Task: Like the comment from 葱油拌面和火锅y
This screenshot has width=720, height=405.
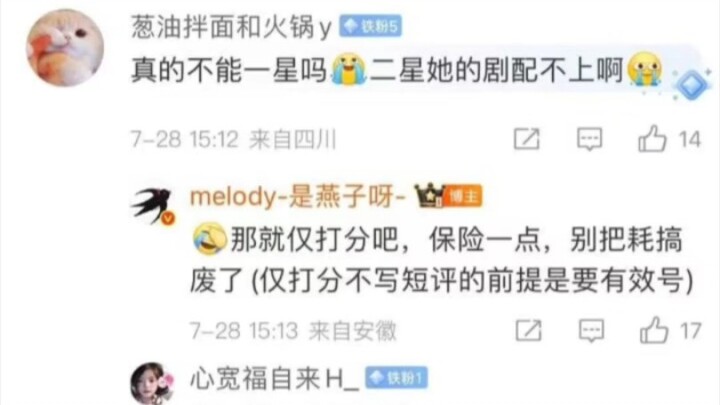Action: coord(652,139)
